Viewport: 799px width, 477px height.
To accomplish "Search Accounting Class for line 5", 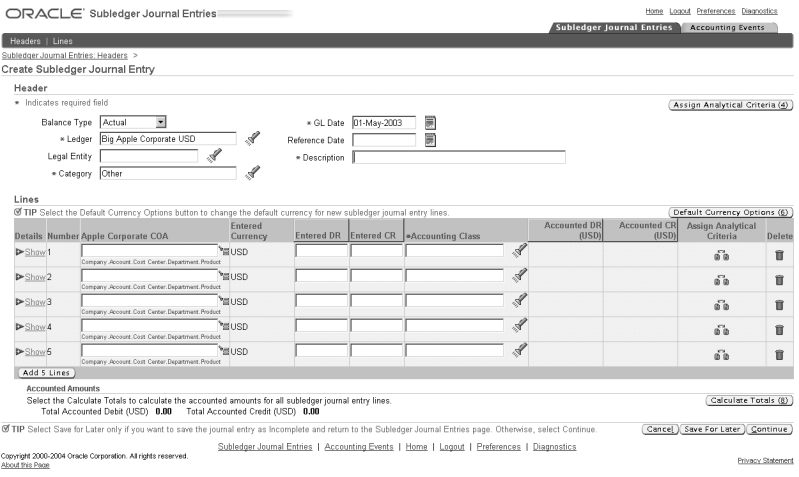I will [519, 351].
